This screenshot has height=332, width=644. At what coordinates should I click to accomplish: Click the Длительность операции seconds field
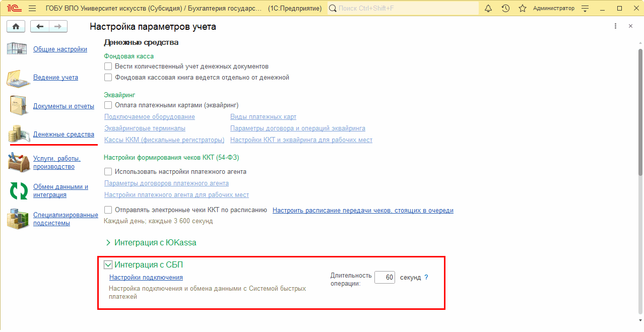pos(384,278)
